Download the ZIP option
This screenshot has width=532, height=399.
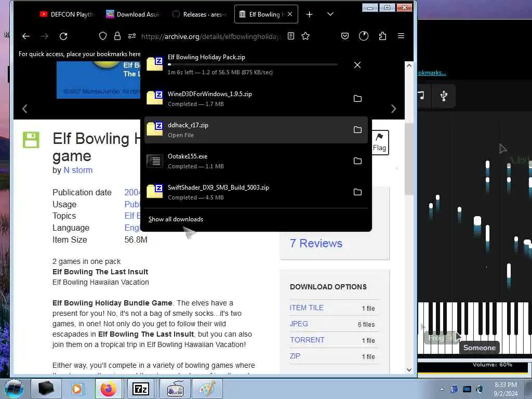click(x=295, y=356)
